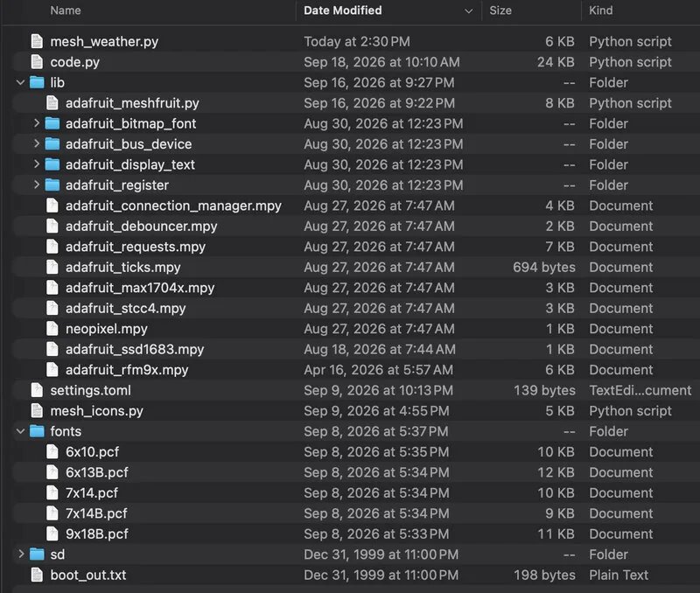Sort by the Size column header
700x593 pixels.
[500, 10]
